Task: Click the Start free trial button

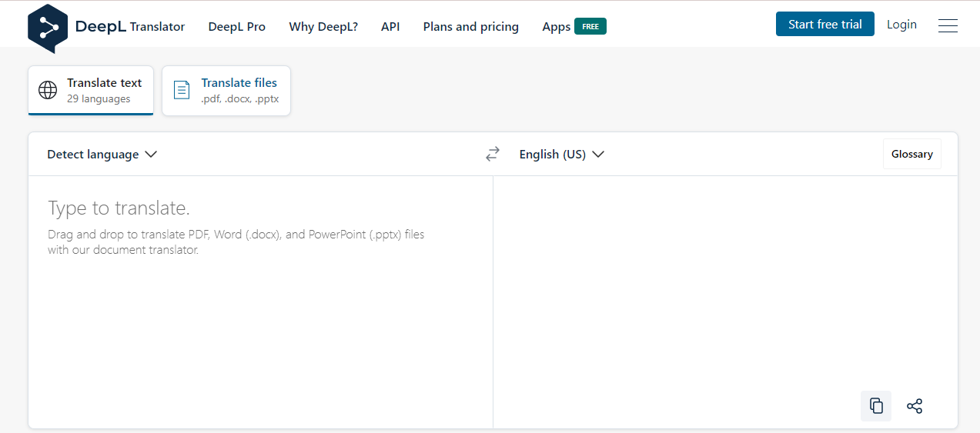Action: point(825,25)
